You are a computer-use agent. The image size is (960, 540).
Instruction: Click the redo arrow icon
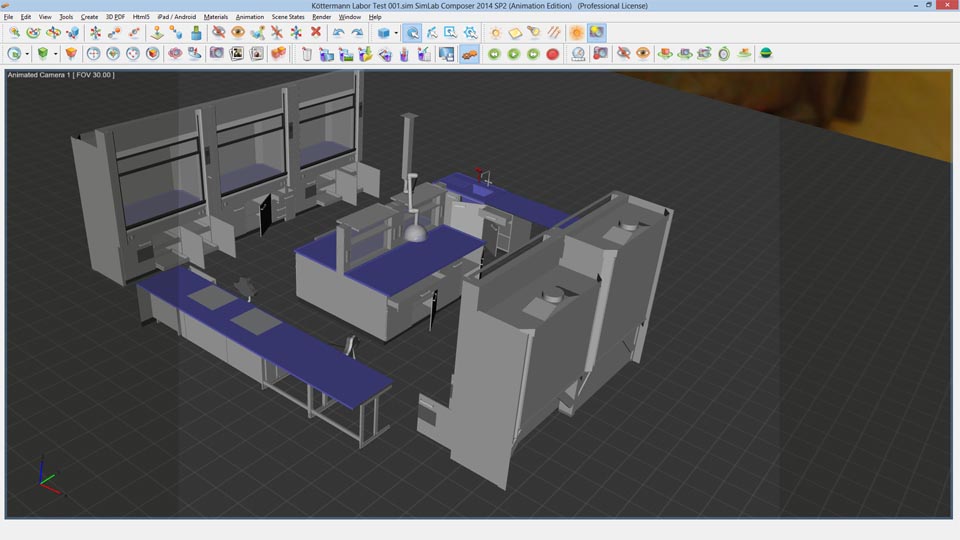pyautogui.click(x=357, y=33)
